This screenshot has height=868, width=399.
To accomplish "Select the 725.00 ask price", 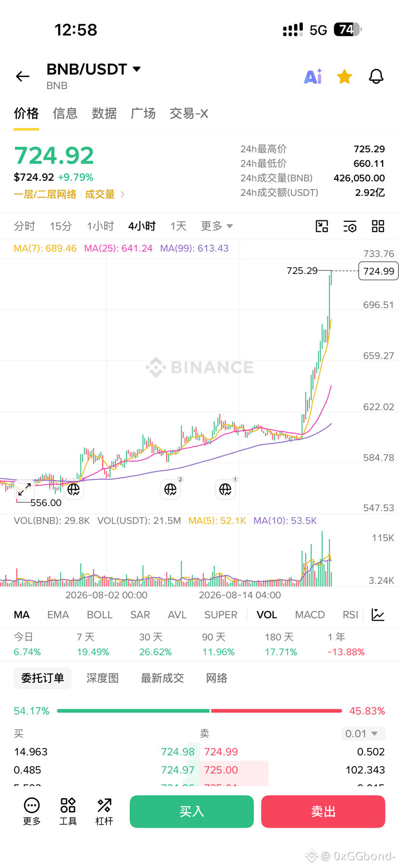I will [x=221, y=770].
